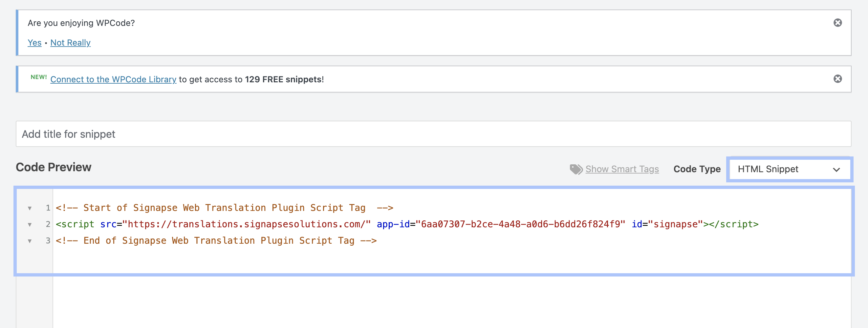Place cursor in Start of Signapse comment
The width and height of the screenshot is (868, 328).
click(x=225, y=208)
